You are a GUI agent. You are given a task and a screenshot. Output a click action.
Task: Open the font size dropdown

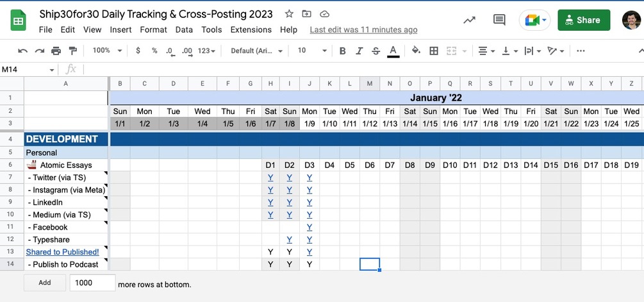pos(311,51)
